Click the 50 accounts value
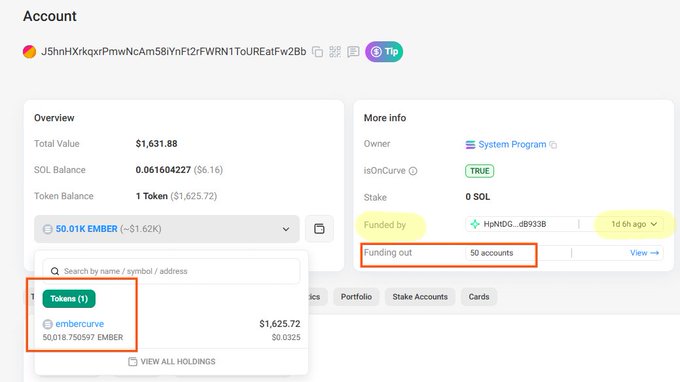Screen dimensions: 680x382 491,253
